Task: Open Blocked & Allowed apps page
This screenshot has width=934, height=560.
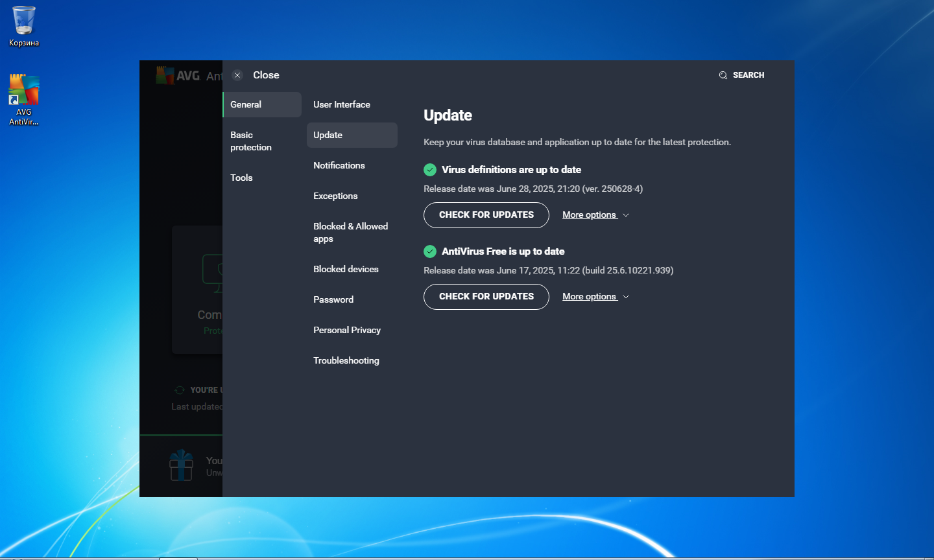Action: [352, 233]
